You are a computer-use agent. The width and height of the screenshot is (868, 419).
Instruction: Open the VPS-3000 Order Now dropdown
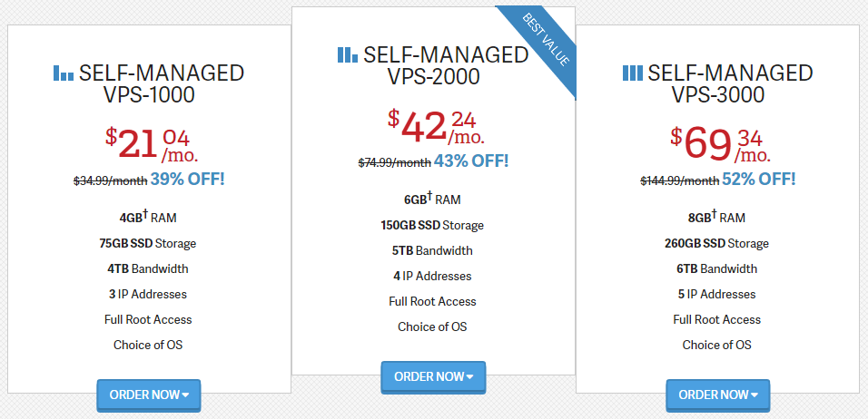coord(717,395)
